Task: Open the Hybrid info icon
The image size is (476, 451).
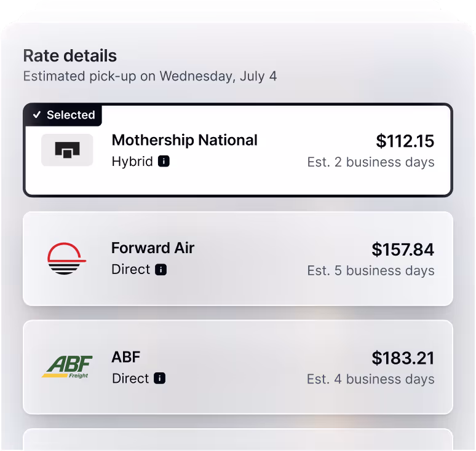Action: (164, 161)
